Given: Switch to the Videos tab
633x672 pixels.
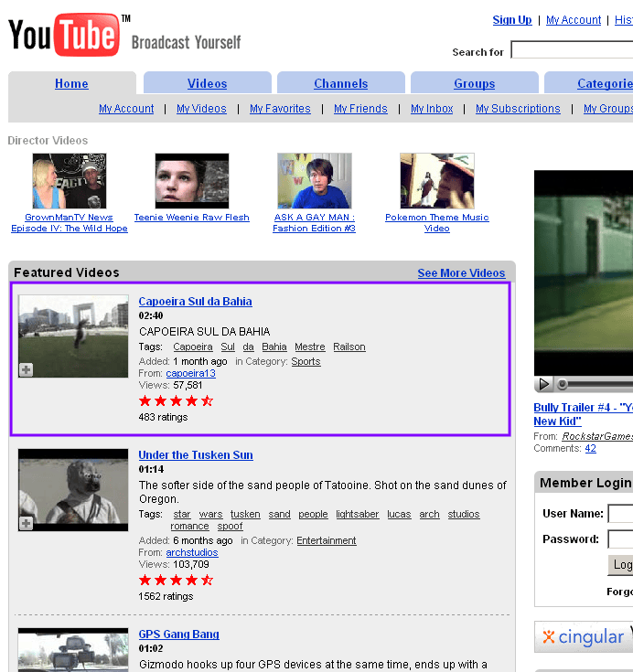Looking at the screenshot, I should [x=207, y=83].
